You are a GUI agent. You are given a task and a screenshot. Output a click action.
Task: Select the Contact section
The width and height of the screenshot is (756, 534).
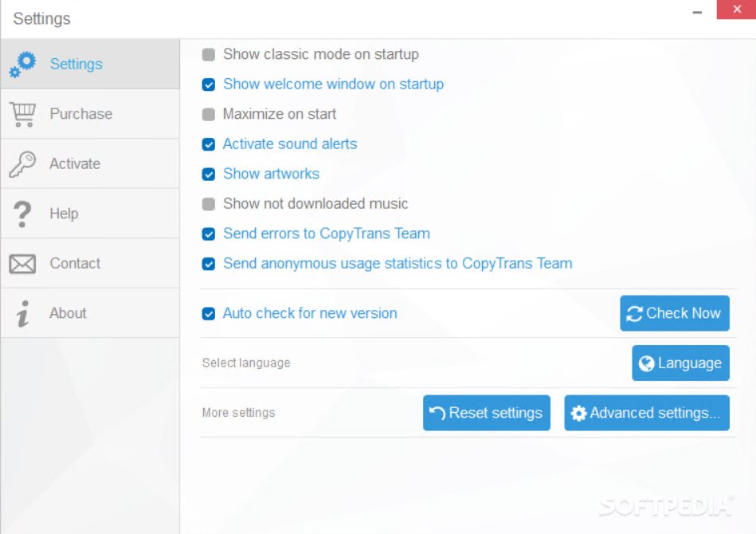click(x=90, y=263)
